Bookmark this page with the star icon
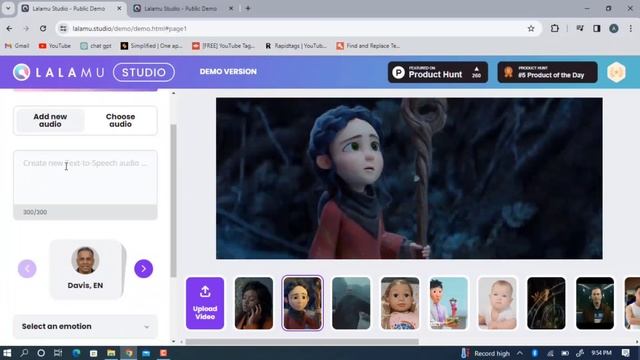Image resolution: width=640 pixels, height=360 pixels. [531, 29]
